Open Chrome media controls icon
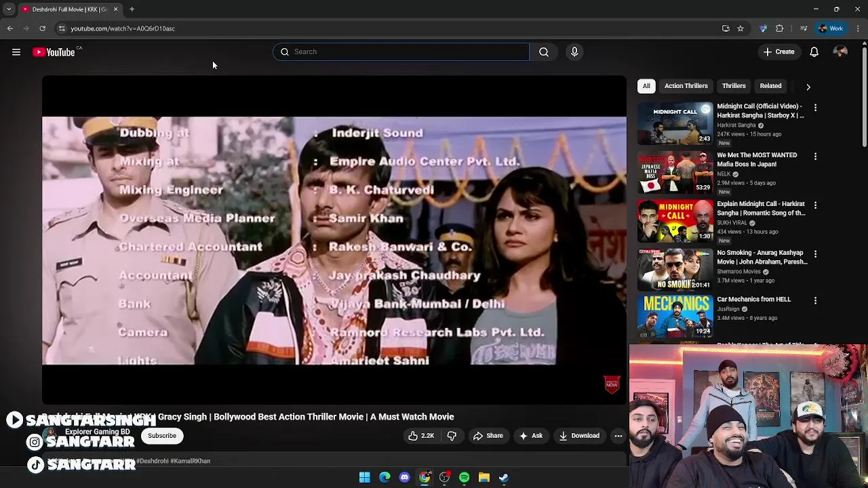 coord(804,28)
